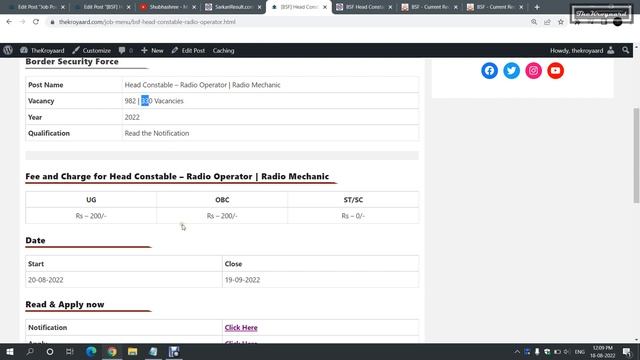Click the UG fee Rs – 200/- cell

point(91,216)
